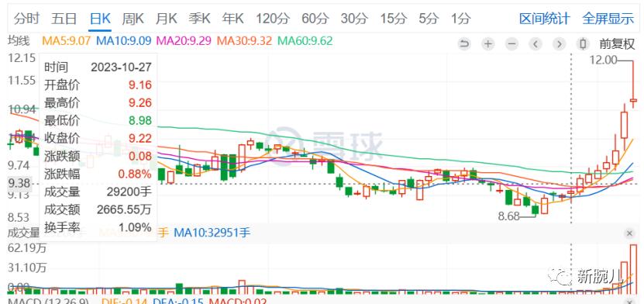Screen dimensions: 644x304
Task: Switch to the 分时 tab
Action: 26,19
